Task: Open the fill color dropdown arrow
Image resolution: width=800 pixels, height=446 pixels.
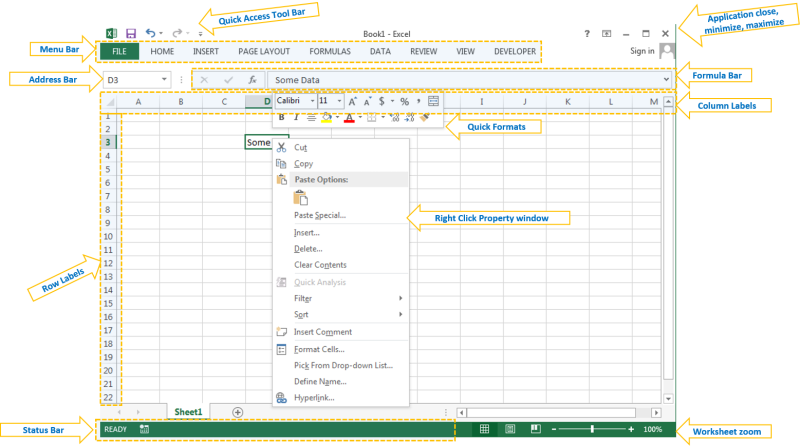Action: pos(337,118)
